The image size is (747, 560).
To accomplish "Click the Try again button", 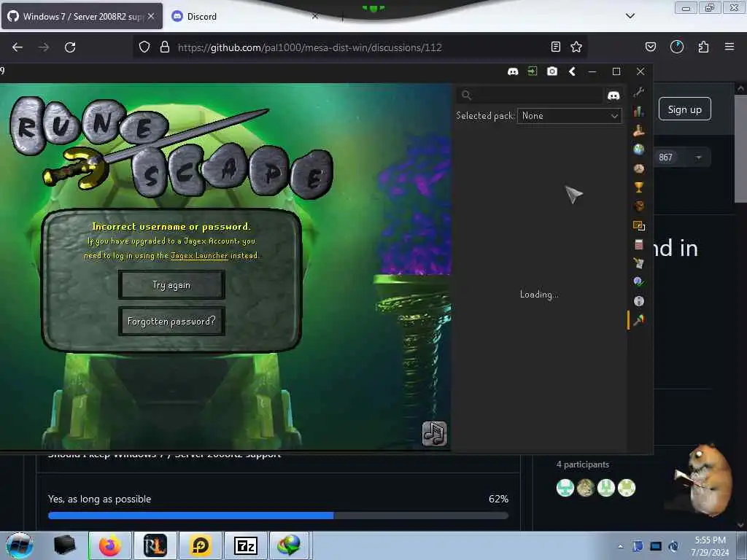I will pyautogui.click(x=171, y=285).
